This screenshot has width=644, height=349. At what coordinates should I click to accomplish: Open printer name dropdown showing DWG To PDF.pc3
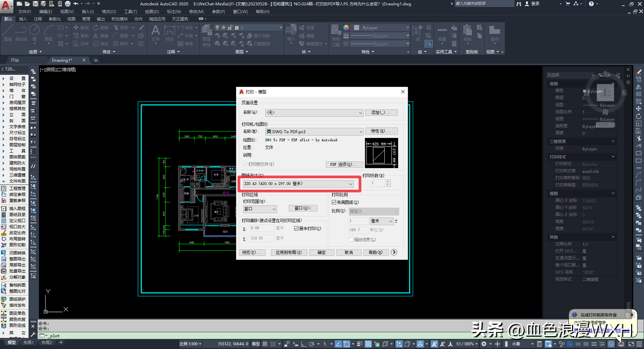(x=314, y=131)
